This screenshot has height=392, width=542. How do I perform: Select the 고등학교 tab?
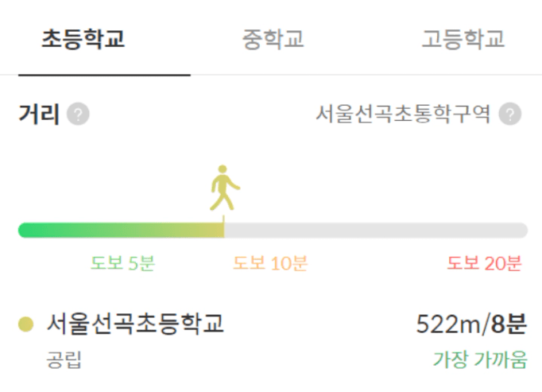pos(463,39)
